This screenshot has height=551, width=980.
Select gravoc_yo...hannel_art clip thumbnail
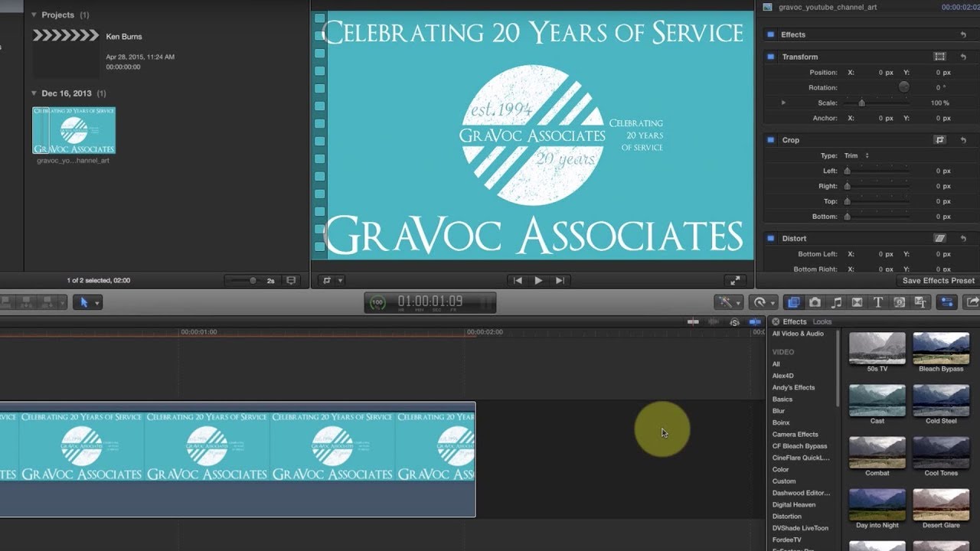click(x=74, y=130)
